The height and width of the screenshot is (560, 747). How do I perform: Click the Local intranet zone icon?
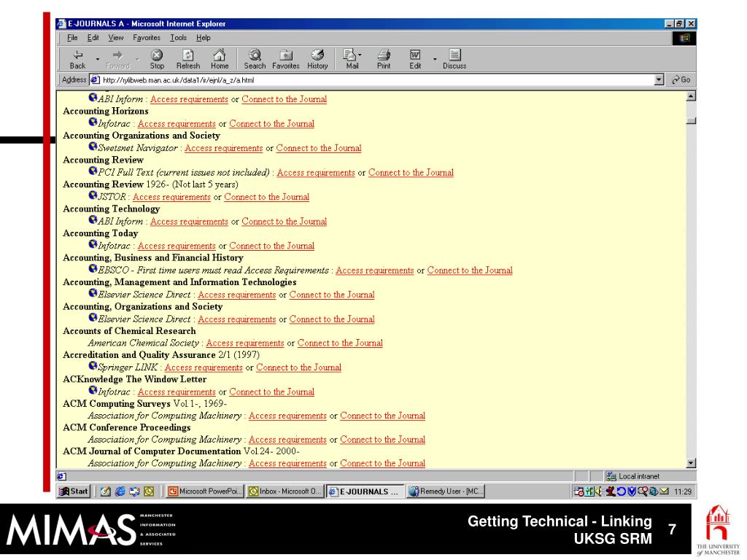pos(611,475)
